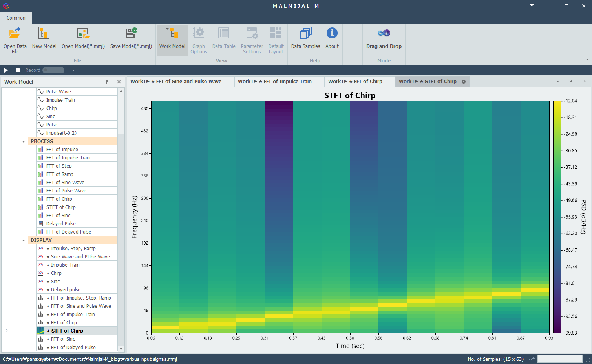Create a New Model

tap(44, 38)
